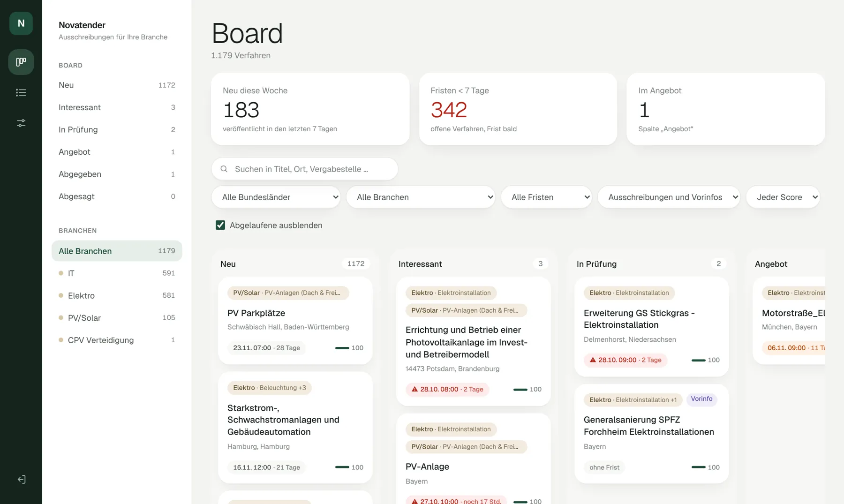844x504 pixels.
Task: Open Generalsanierung SPFZ Forchheim card
Action: (652, 434)
